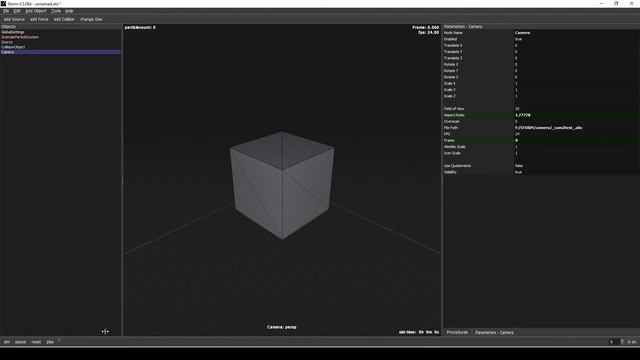Viewport: 640px width, 360px height.
Task: Edit the FPS parameter value
Action: coord(577,134)
